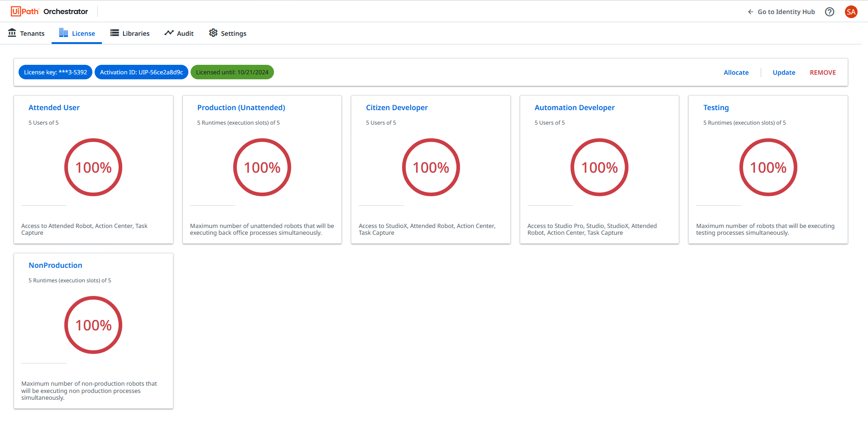Click '5 Users of 5' under Automation Developer

point(549,123)
